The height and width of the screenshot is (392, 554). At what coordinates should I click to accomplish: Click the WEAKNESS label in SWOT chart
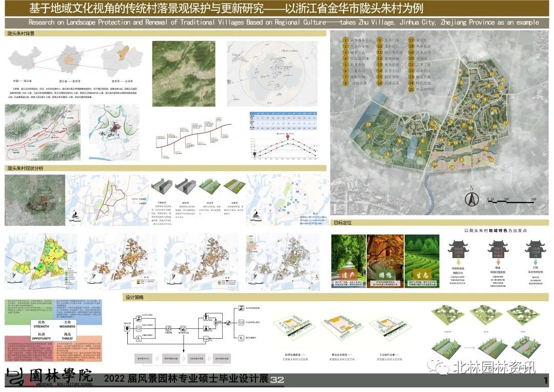click(67, 327)
